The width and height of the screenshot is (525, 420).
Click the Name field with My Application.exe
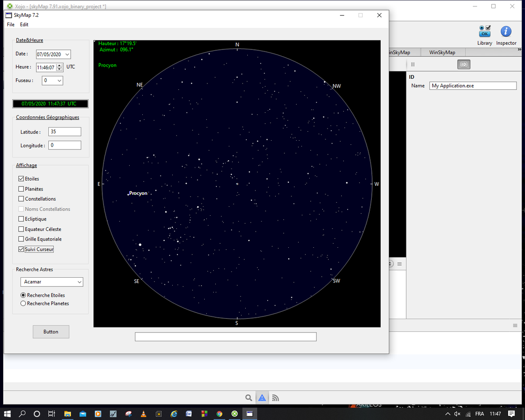[473, 86]
